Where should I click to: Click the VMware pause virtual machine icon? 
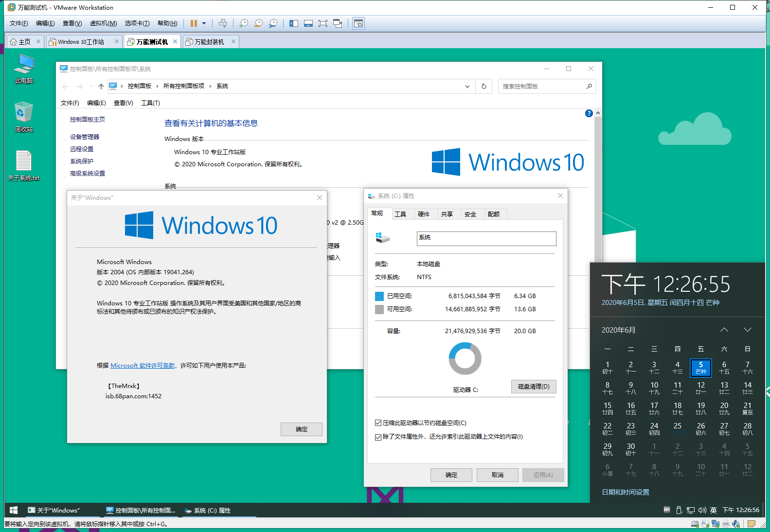pyautogui.click(x=194, y=23)
